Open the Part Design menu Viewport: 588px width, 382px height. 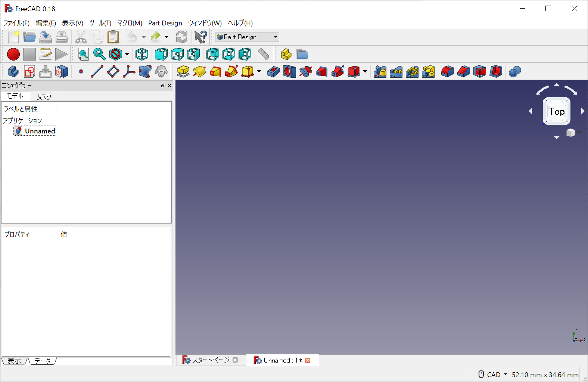(165, 23)
